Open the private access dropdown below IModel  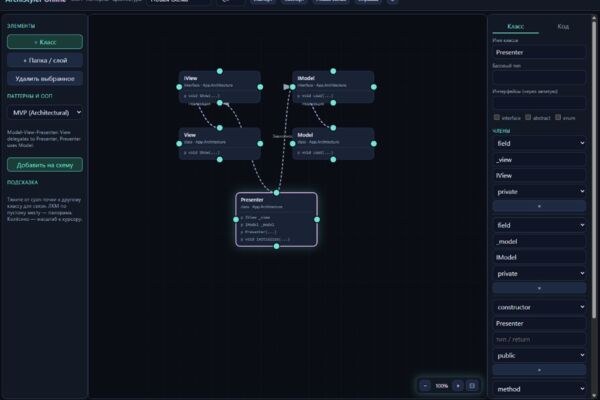pos(539,273)
